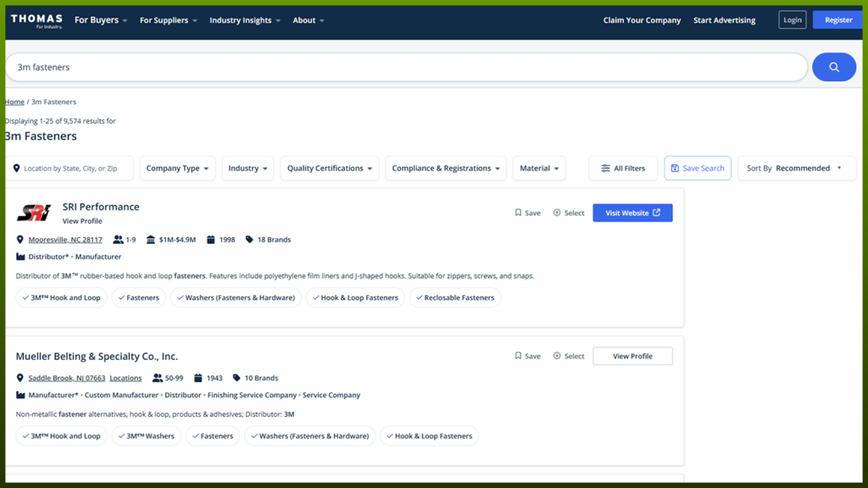Click the bookmark Save icon for Mueller Belting
This screenshot has height=488, width=868.
coord(518,356)
